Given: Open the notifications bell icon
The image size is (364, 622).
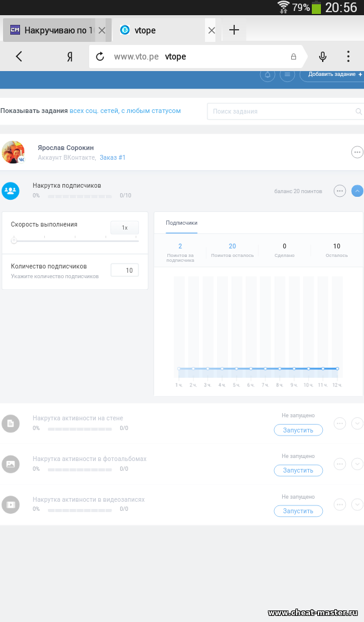Looking at the screenshot, I should pos(267,75).
